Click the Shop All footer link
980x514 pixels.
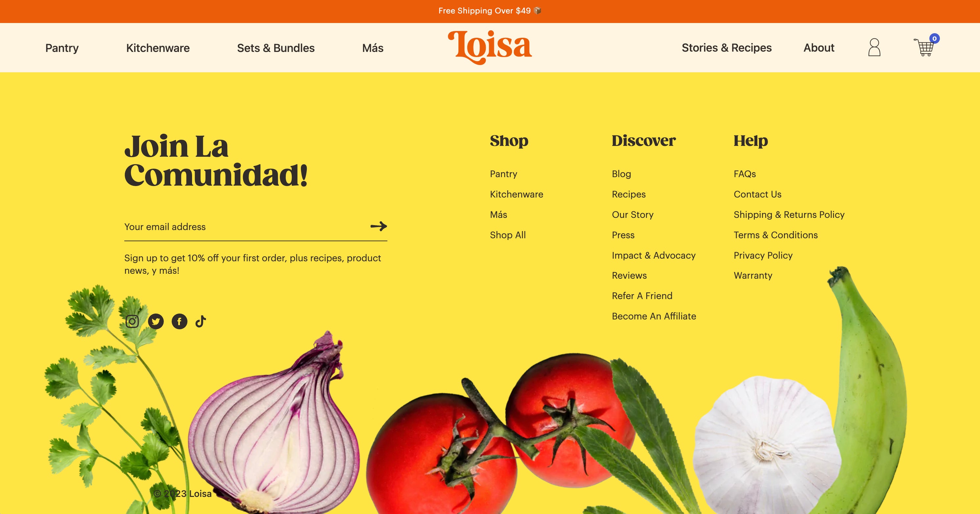click(x=507, y=235)
